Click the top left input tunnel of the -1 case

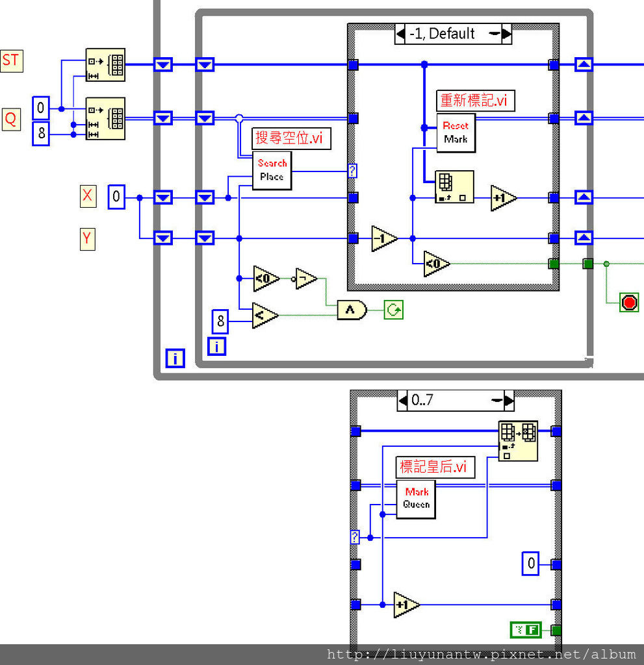pos(353,65)
